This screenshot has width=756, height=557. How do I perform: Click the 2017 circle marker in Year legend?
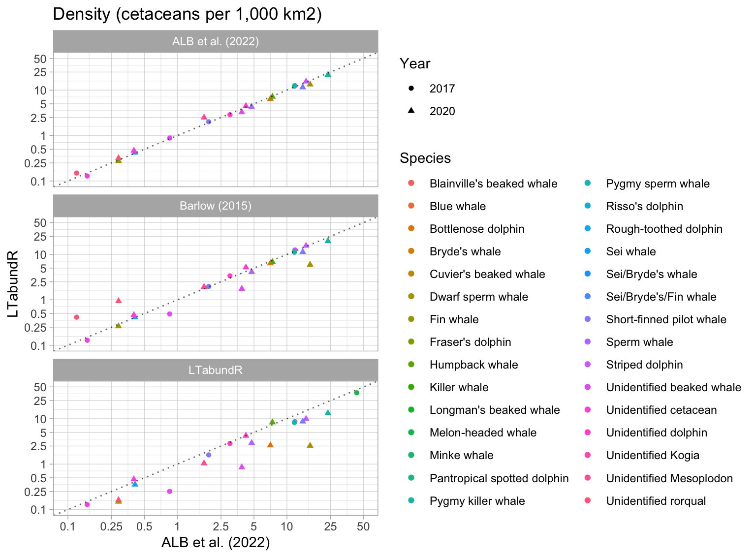[x=411, y=89]
